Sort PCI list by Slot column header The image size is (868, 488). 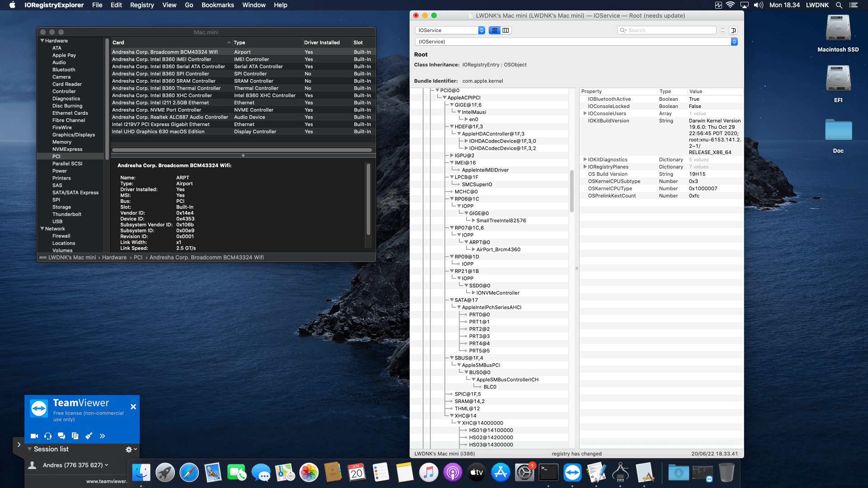click(x=363, y=42)
